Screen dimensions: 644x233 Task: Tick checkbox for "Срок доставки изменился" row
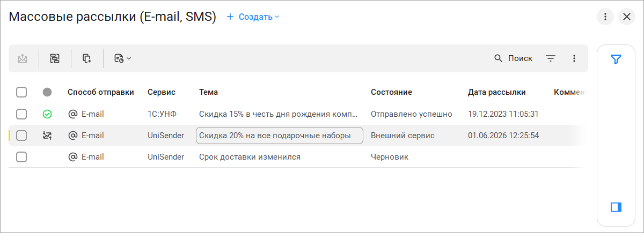21,157
